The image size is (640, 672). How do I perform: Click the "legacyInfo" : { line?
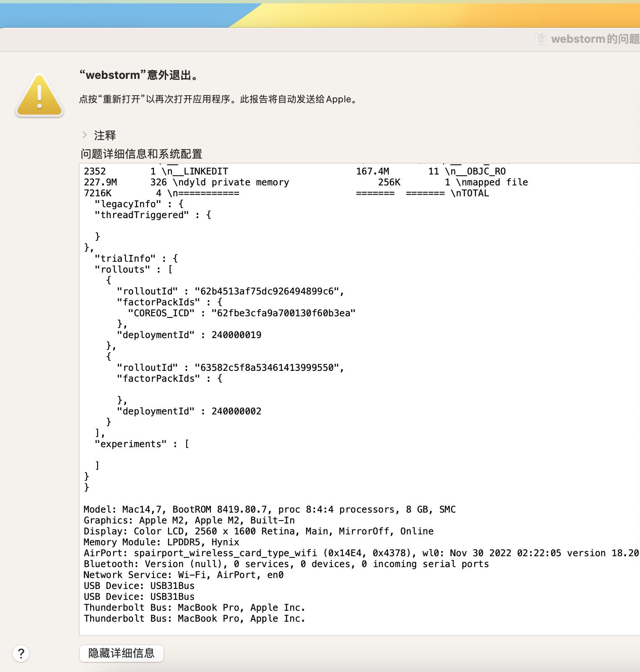(139, 204)
